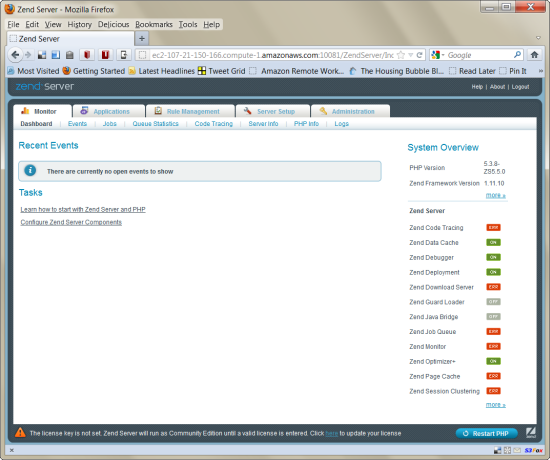The height and width of the screenshot is (460, 550).
Task: Open the Logs sub-tab
Action: click(x=341, y=124)
